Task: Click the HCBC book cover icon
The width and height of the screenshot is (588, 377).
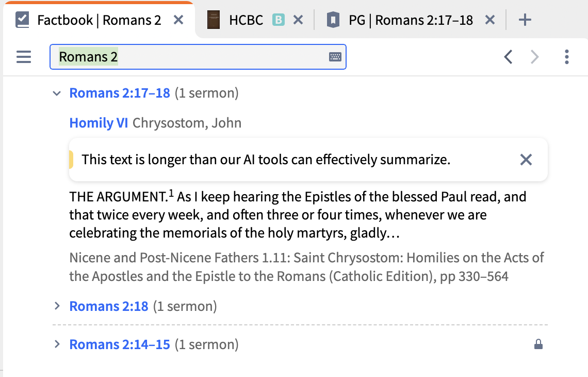Action: (x=214, y=20)
